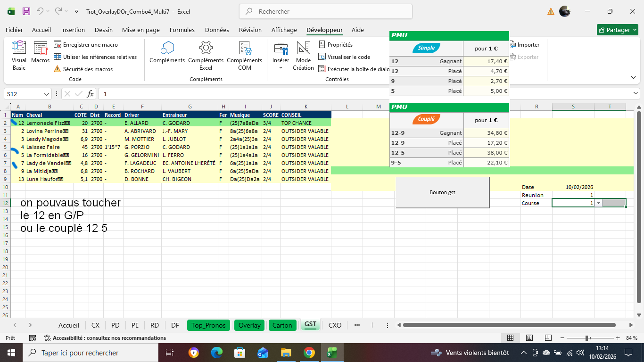Screen dimensions: 644x362
Task: Go to the previous sheet tab arrow
Action: pos(15,325)
